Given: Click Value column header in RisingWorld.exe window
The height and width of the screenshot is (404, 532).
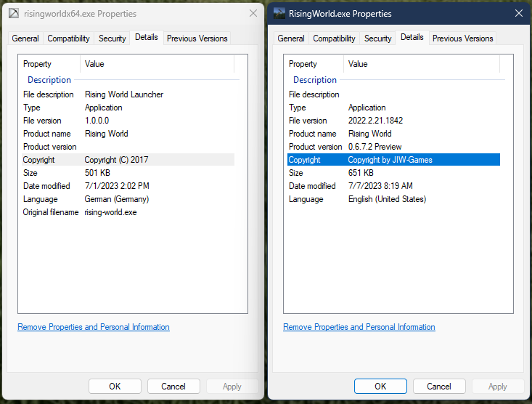Looking at the screenshot, I should tap(358, 64).
